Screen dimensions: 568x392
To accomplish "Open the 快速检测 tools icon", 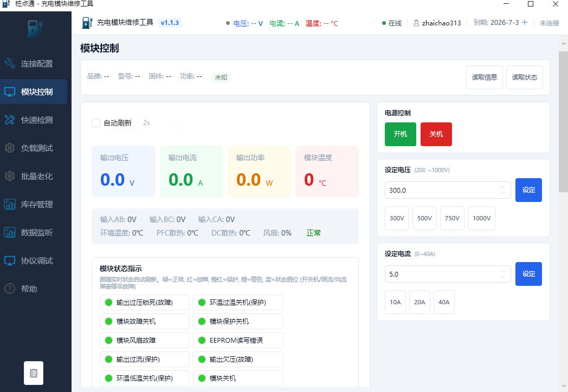I will click(10, 120).
